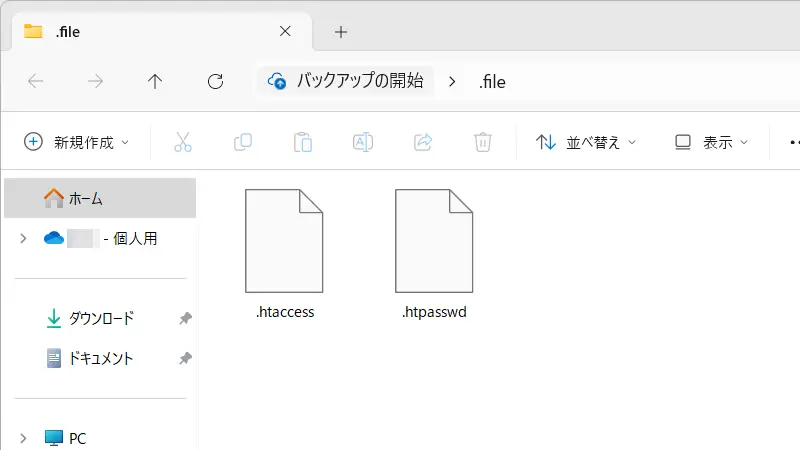
Task: Refresh the current folder view
Action: click(x=215, y=81)
